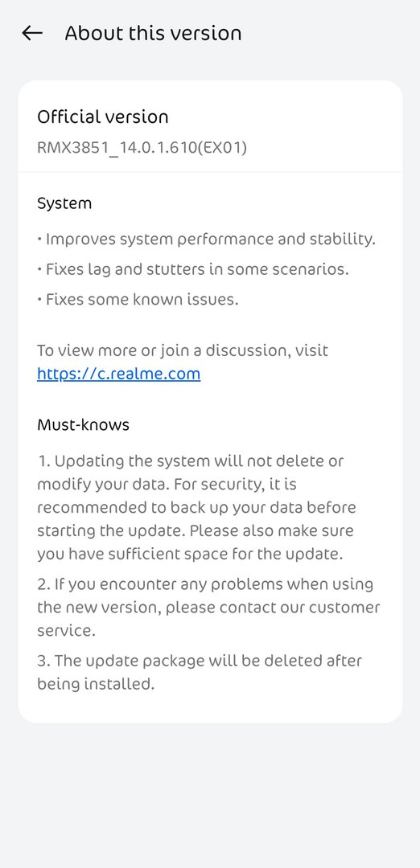Click the third must-know about package deletion

click(x=200, y=672)
